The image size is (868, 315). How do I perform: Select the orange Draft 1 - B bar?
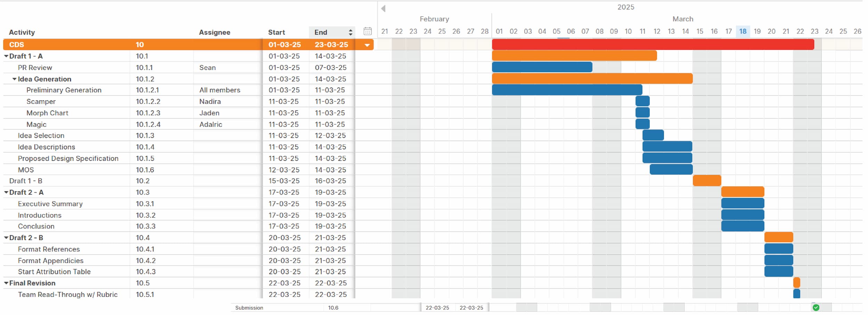point(706,181)
